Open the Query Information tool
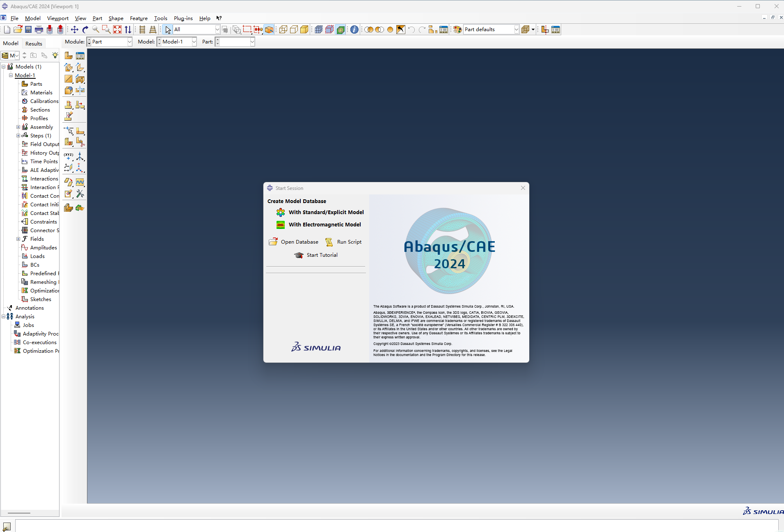Image resolution: width=784 pixels, height=532 pixels. (354, 29)
